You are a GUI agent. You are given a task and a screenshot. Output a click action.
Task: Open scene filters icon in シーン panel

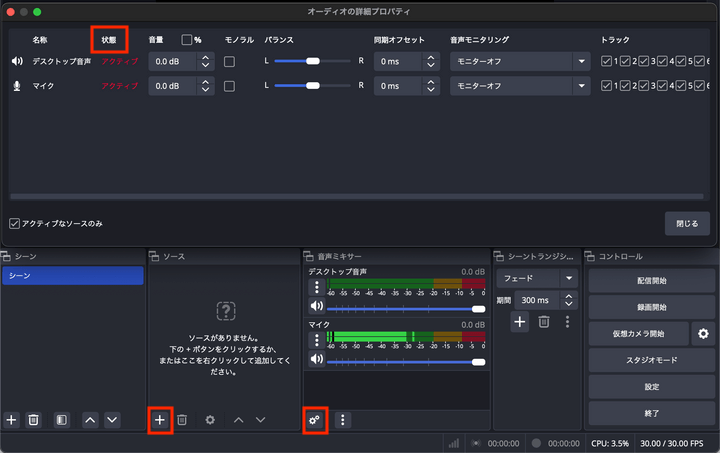(x=62, y=419)
